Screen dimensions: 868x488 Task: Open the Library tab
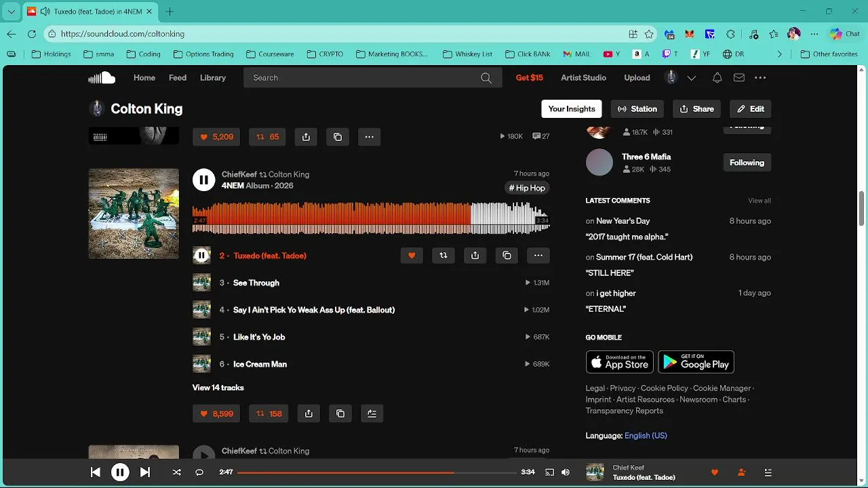point(213,78)
